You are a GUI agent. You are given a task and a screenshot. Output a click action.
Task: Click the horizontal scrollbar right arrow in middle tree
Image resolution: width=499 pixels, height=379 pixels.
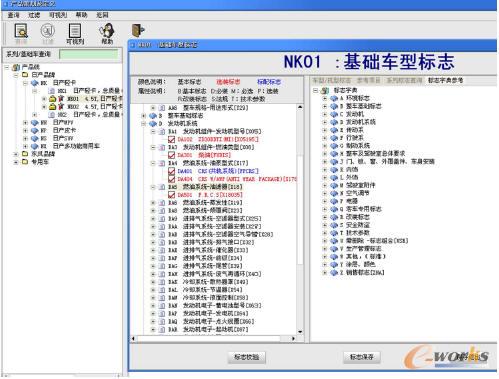coord(293,339)
